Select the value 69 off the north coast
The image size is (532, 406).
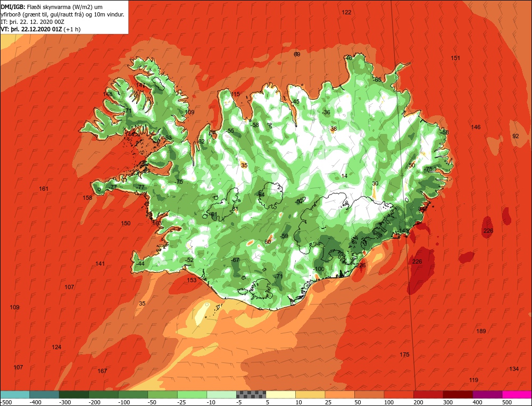point(297,54)
